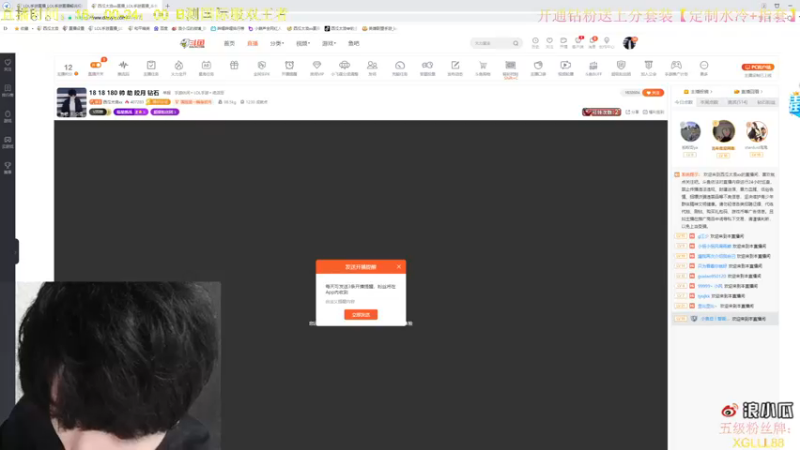The image size is (800, 450).
Task: Toggle the orange live broadcast switch
Action: [95, 65]
